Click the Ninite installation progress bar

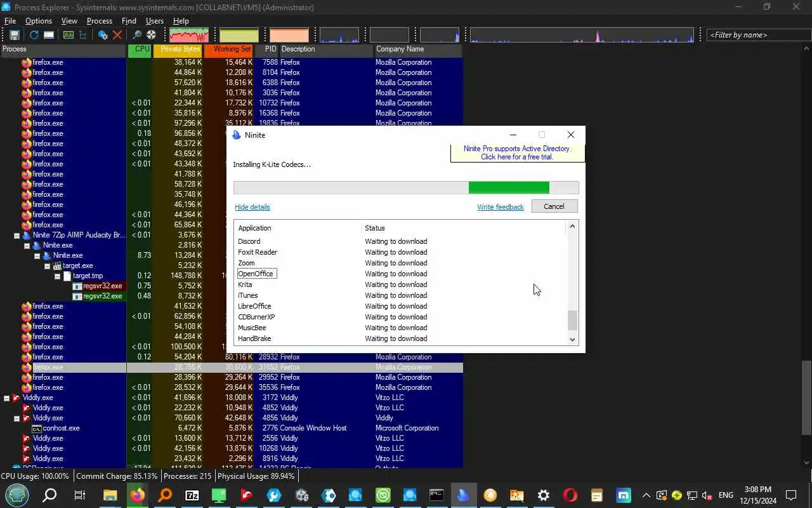click(x=406, y=187)
